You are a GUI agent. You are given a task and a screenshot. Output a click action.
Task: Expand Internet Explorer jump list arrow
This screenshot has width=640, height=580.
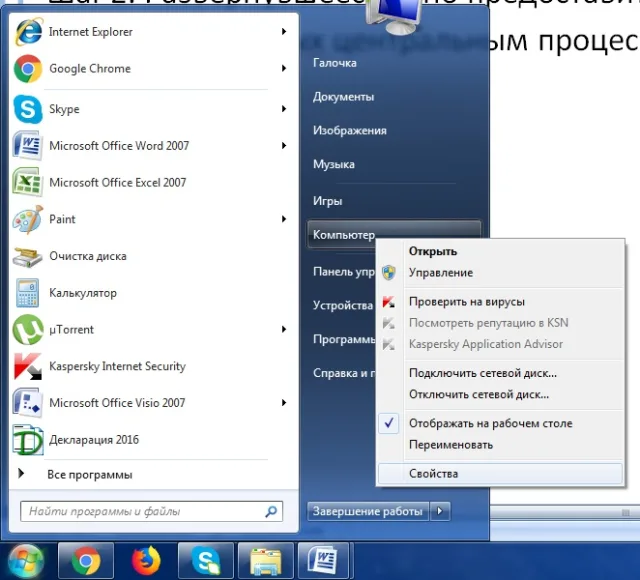[284, 31]
